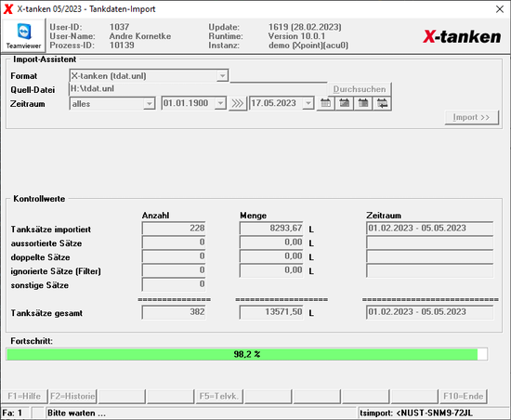Viewport: 511px width, 420px height.
Task: Click the third calendar icon in the Zeitraum row
Action: point(363,104)
